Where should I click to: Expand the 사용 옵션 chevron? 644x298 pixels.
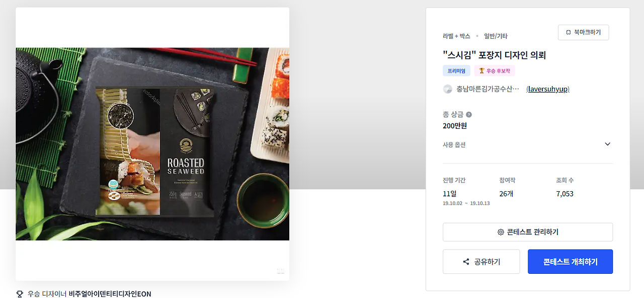click(x=607, y=144)
